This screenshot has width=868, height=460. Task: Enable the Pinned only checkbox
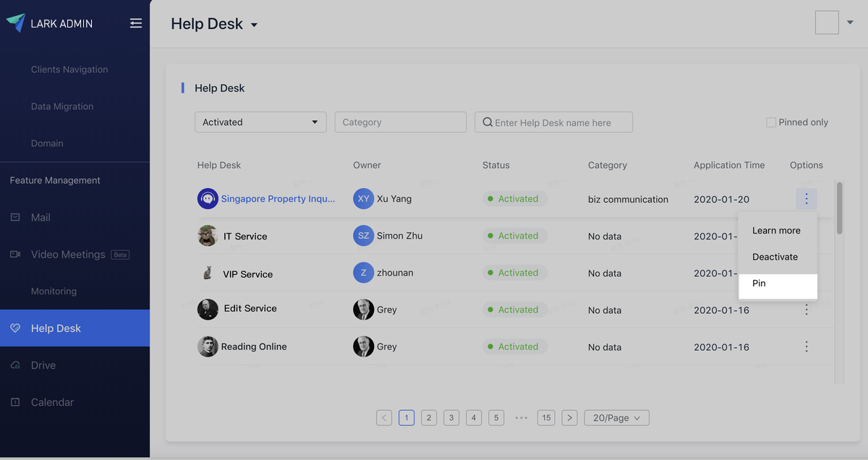[771, 122]
